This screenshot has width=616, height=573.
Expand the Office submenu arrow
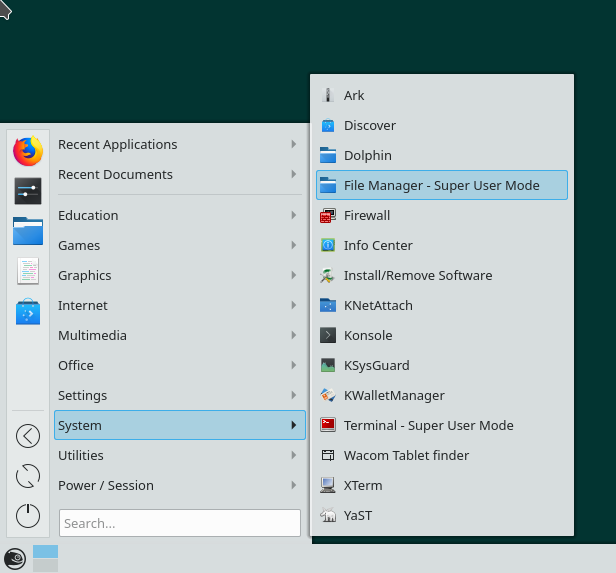293,365
